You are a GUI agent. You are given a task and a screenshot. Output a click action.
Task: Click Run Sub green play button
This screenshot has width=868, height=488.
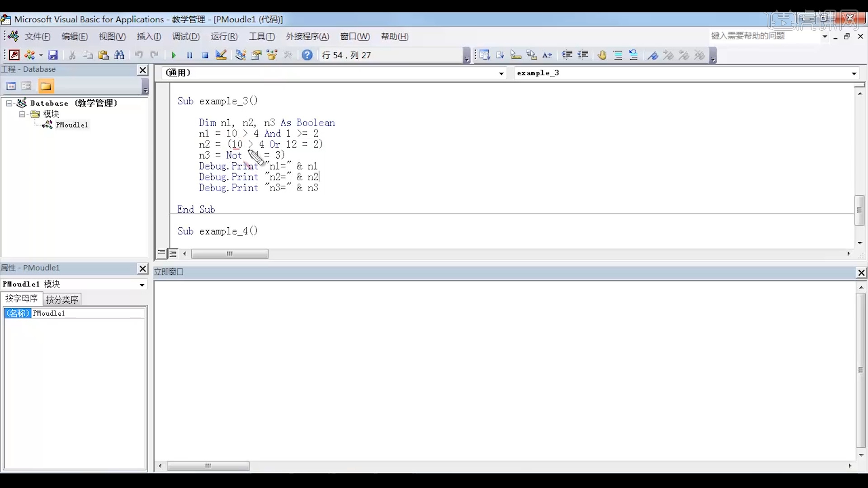(174, 55)
